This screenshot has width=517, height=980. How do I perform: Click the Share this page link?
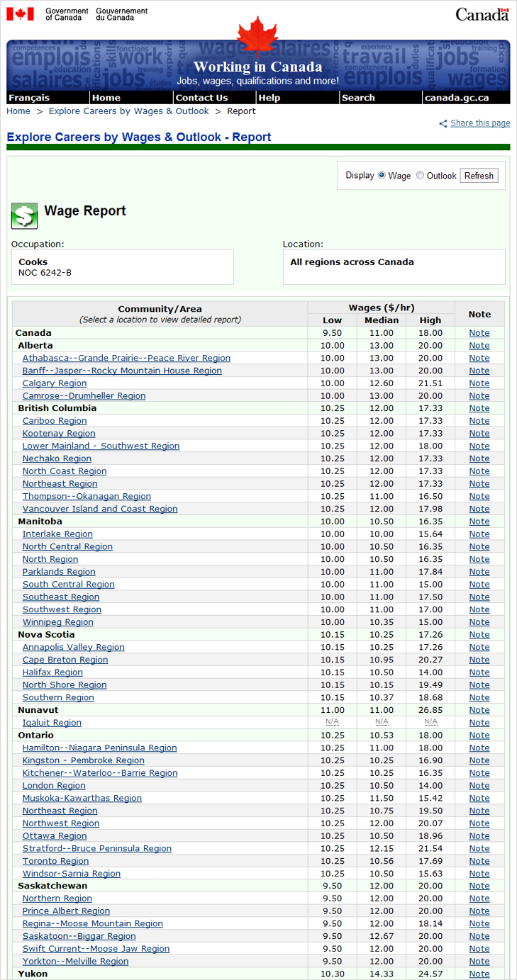pos(480,123)
